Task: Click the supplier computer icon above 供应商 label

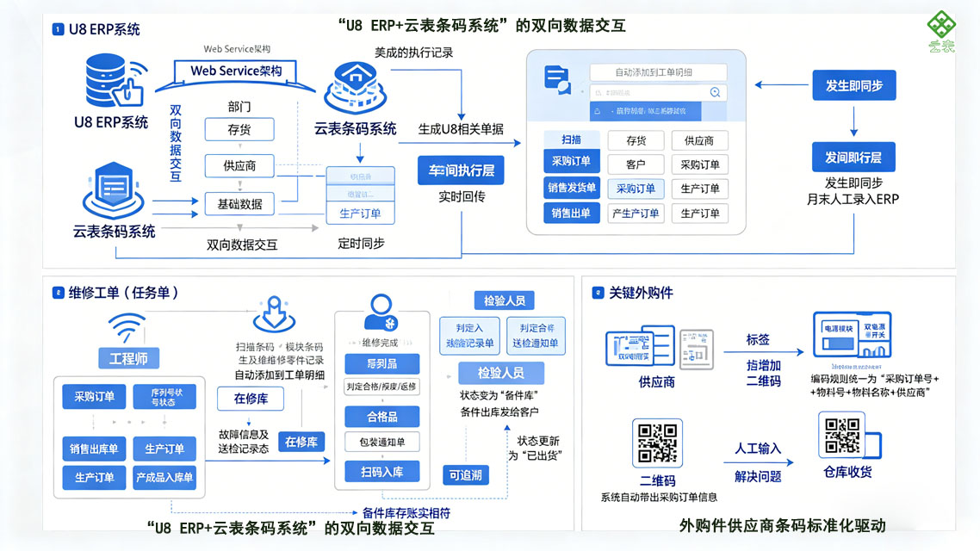Action: click(640, 345)
